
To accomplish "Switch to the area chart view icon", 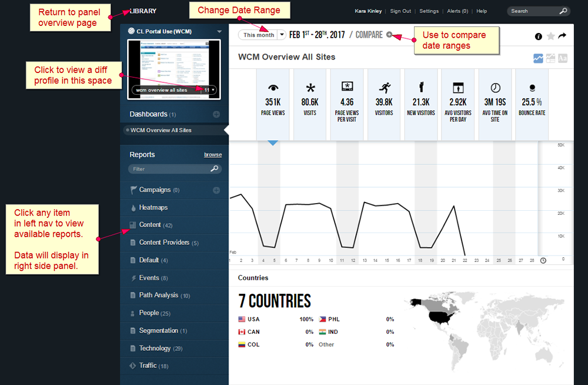I will tap(550, 58).
